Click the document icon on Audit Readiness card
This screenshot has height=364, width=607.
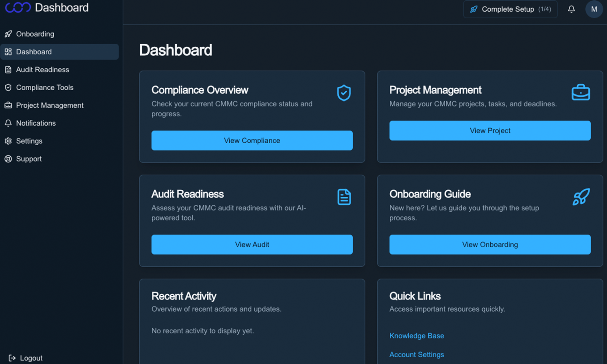click(x=344, y=197)
